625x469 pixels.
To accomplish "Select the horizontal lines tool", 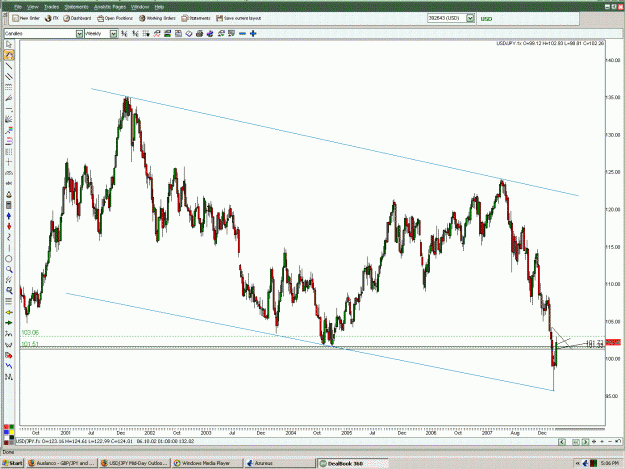I will (x=9, y=302).
